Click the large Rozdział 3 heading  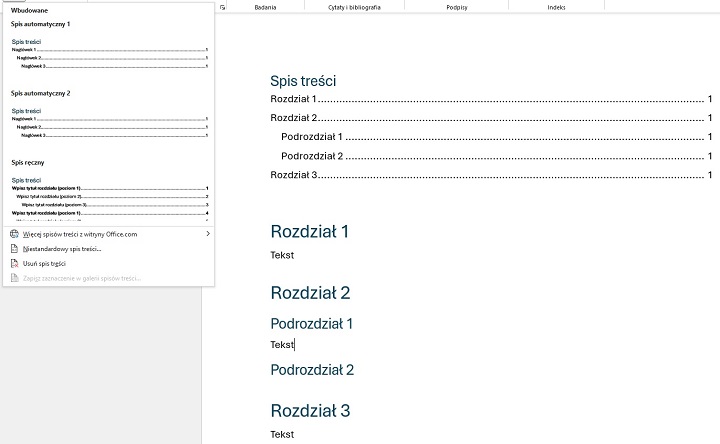coord(309,411)
